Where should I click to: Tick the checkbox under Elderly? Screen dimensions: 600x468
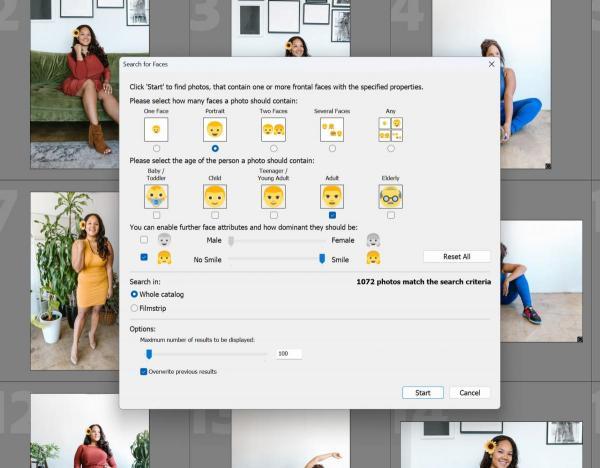[390, 215]
